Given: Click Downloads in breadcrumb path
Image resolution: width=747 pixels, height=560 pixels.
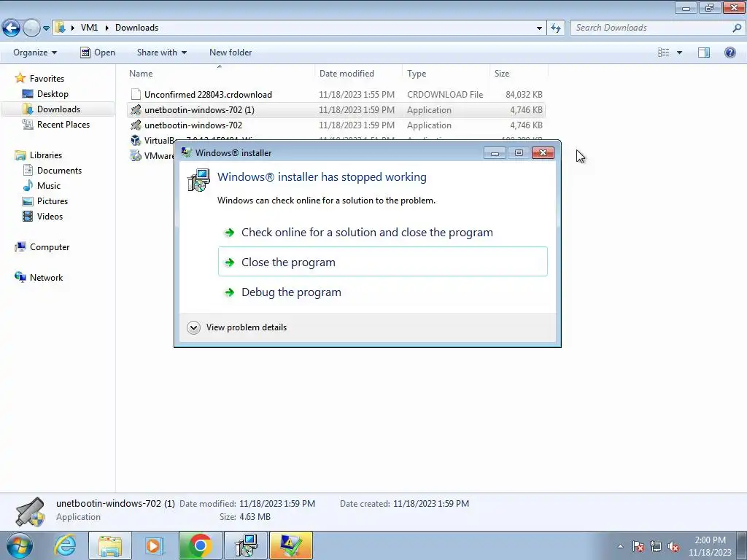Looking at the screenshot, I should click(136, 28).
